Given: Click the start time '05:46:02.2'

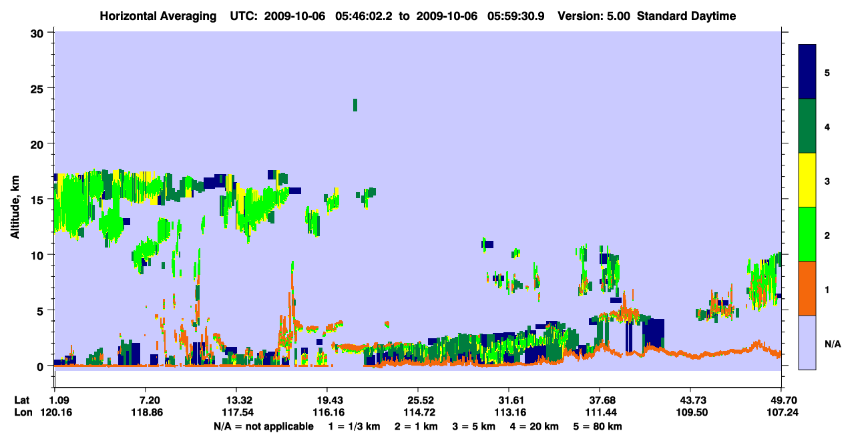Looking at the screenshot, I should point(363,16).
